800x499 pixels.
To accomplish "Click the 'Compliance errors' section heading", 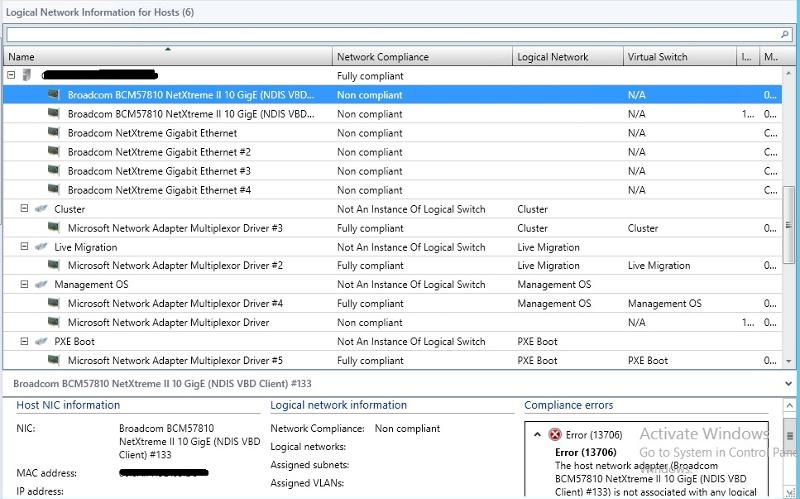I will (x=568, y=405).
